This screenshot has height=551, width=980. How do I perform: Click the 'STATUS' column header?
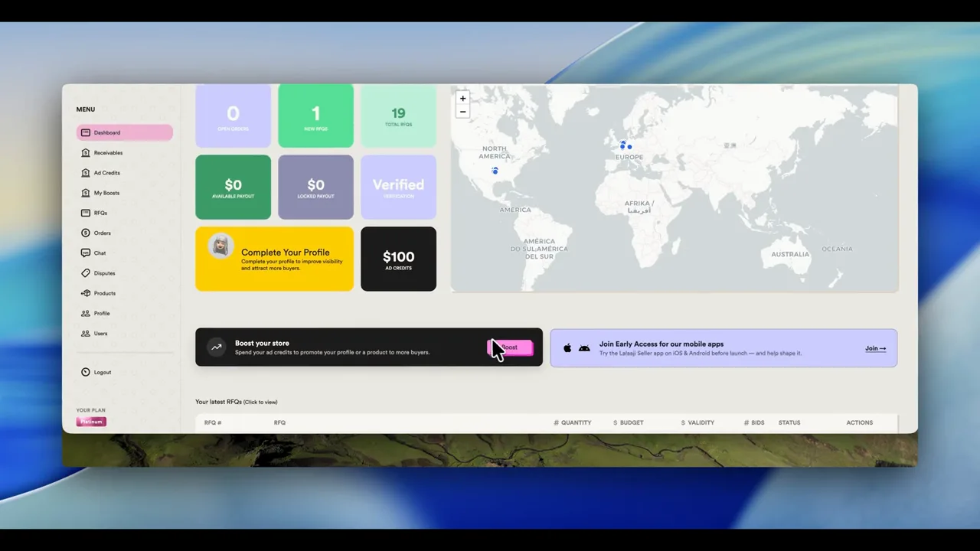[x=789, y=422]
